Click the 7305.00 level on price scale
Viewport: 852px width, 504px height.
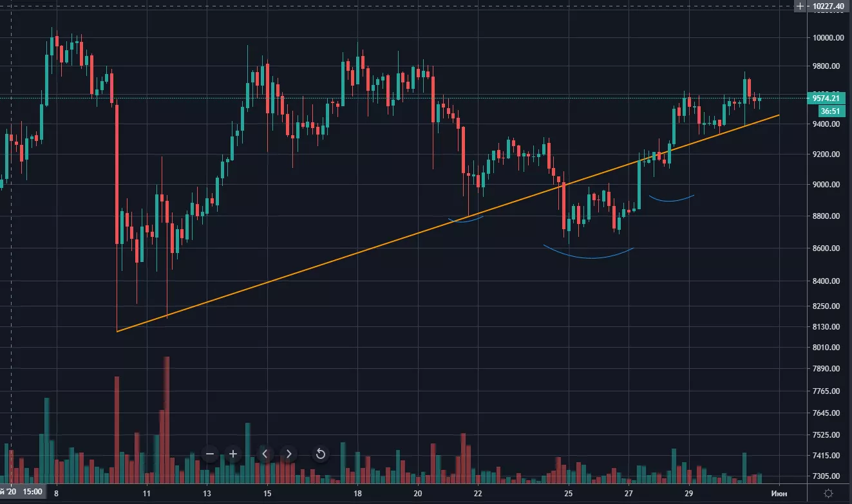tap(828, 476)
